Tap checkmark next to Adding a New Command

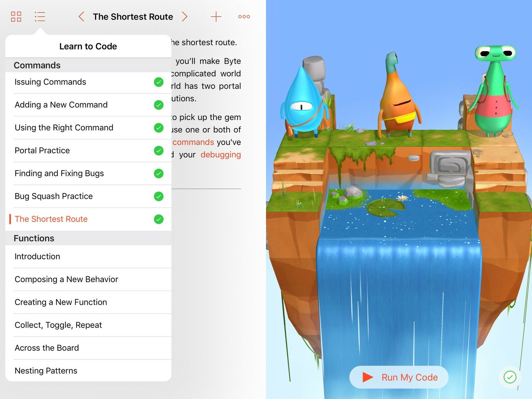159,105
